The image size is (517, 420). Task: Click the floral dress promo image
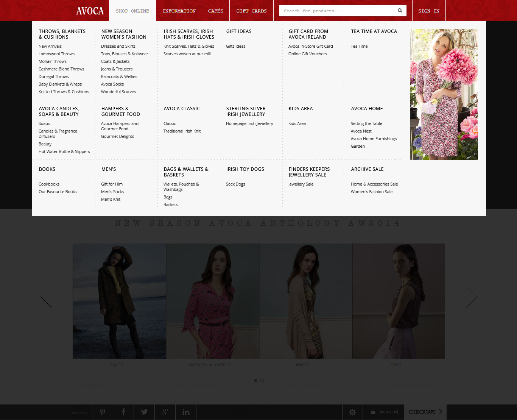point(444,94)
